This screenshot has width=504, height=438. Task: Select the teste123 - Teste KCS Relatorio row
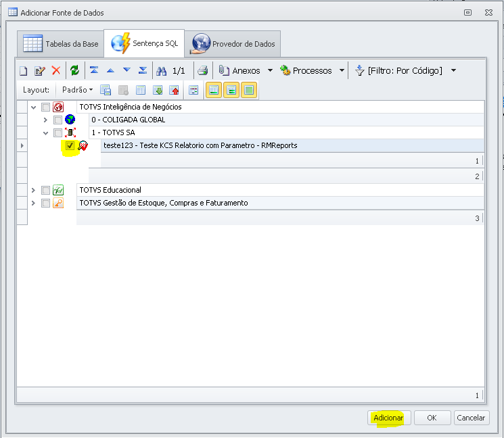click(292, 145)
